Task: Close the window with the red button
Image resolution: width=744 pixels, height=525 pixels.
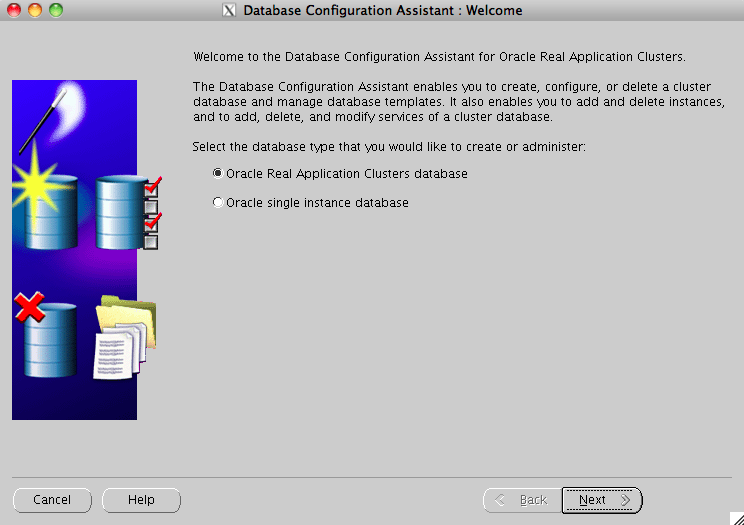Action: [x=14, y=11]
